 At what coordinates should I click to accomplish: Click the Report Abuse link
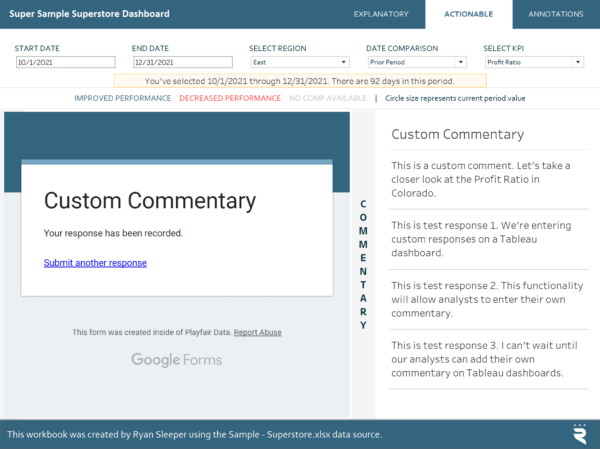258,332
